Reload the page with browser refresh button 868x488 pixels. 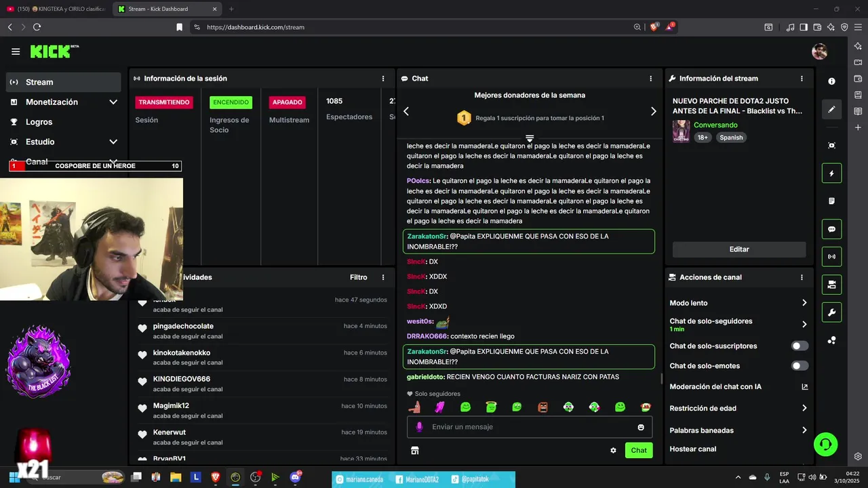[x=37, y=27]
